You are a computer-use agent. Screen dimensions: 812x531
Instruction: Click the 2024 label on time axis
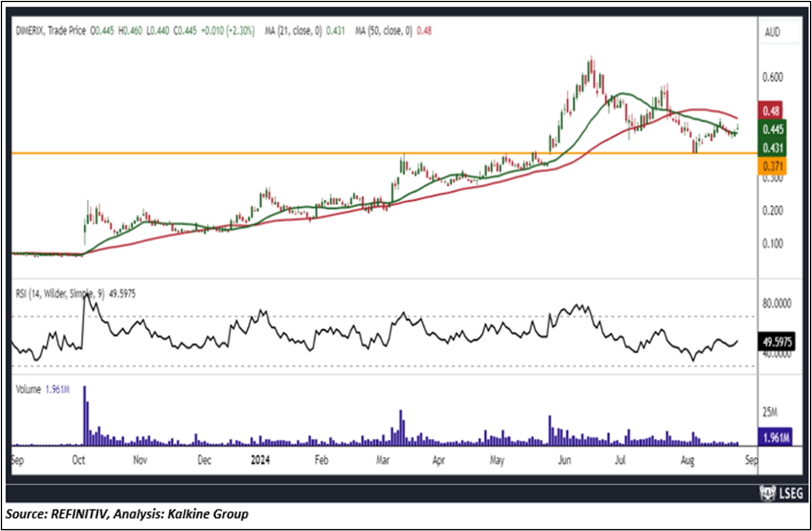click(259, 460)
